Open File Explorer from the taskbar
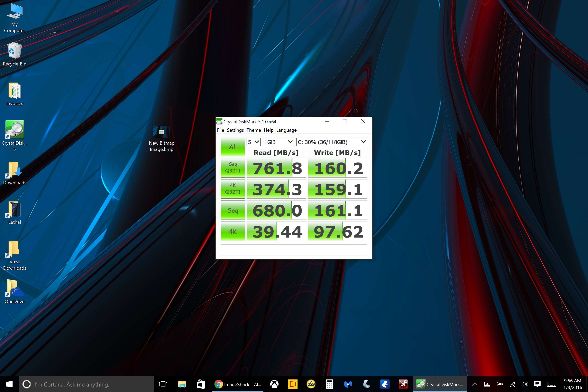The image size is (588, 392). point(182,384)
